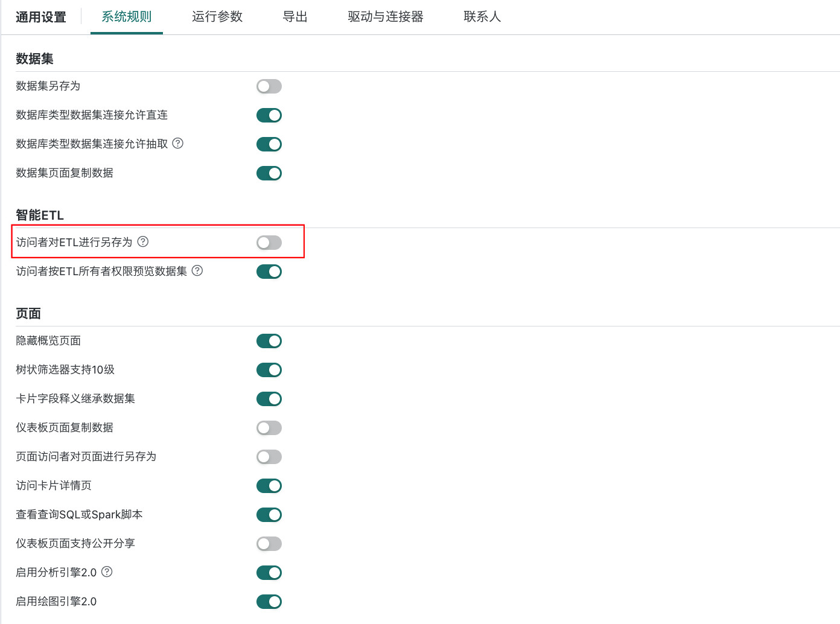
Task: Click the question mark next to 访问者按ETL所有者权限预览数据集
Action: pyautogui.click(x=197, y=271)
